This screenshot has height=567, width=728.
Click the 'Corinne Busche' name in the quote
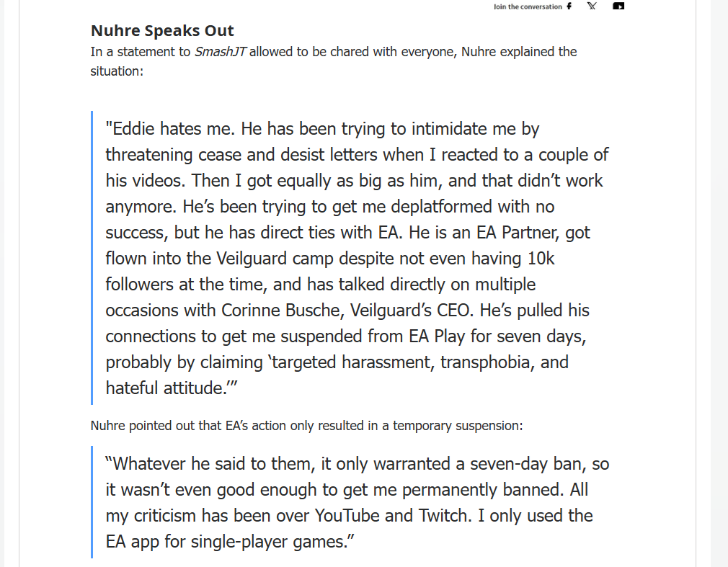[x=283, y=310]
